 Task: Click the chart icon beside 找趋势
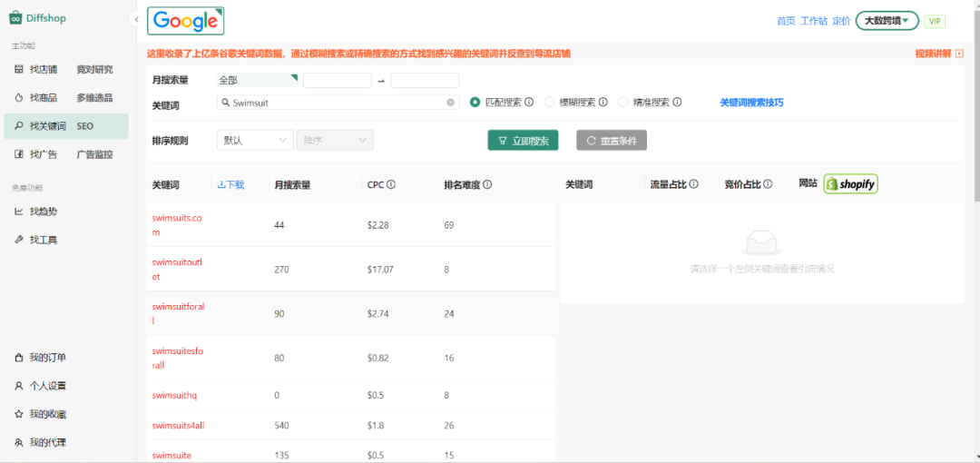(19, 212)
